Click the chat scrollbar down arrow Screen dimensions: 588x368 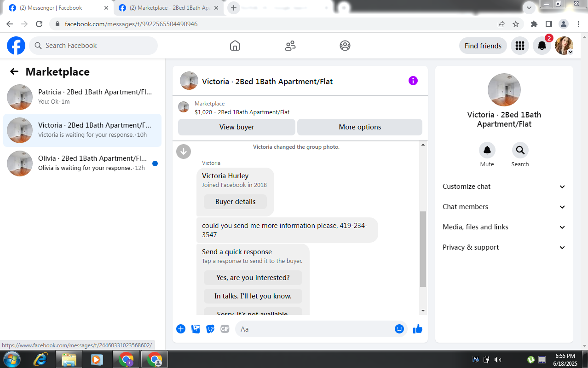423,311
